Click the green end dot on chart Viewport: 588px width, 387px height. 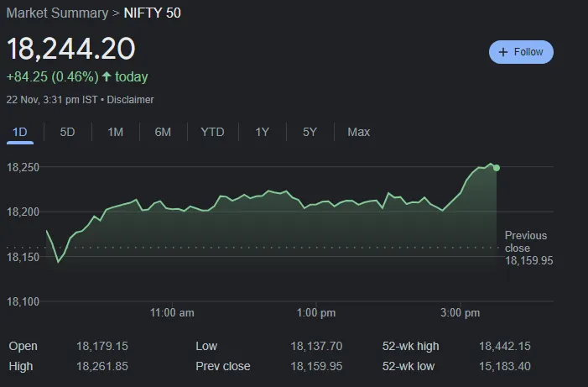click(496, 168)
